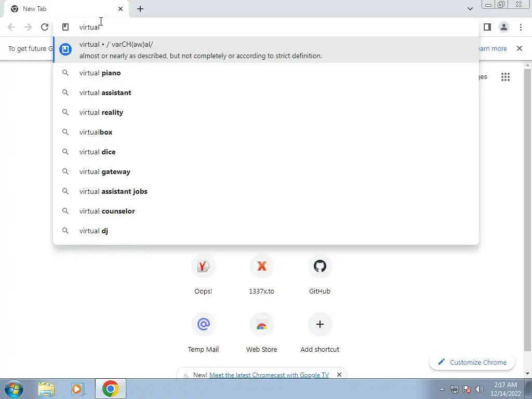Screen dimensions: 532x399
Task: Click the Action Center flag icon
Action: point(467,389)
